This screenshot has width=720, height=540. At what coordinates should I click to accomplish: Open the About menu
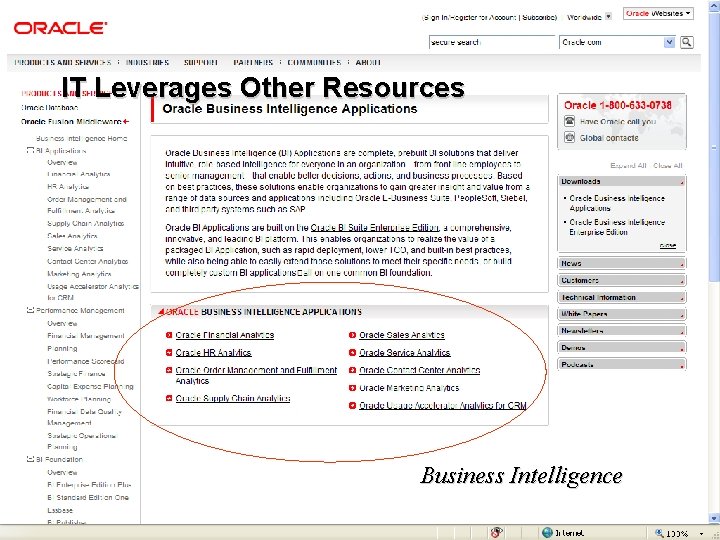pyautogui.click(x=368, y=62)
